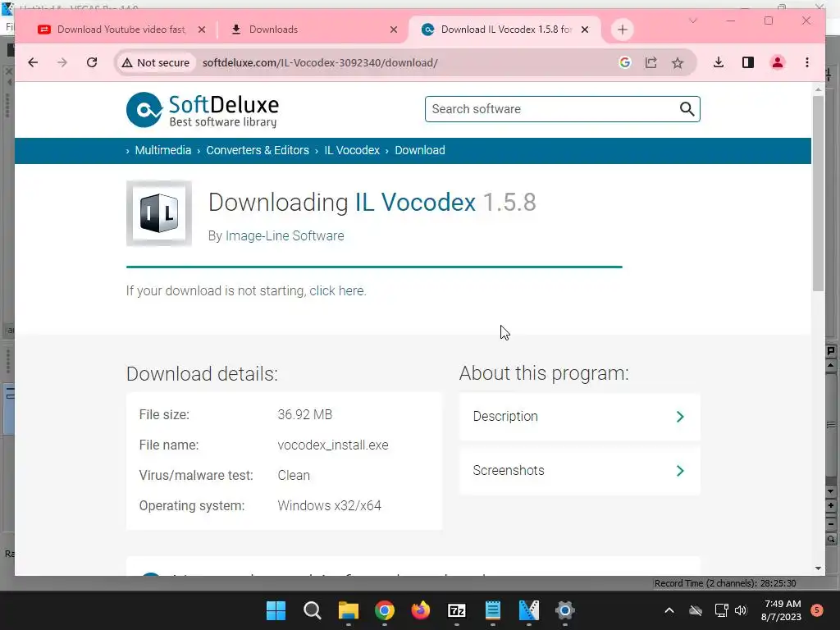The height and width of the screenshot is (630, 840).
Task: Open the tab search dropdown chevron
Action: pyautogui.click(x=692, y=21)
